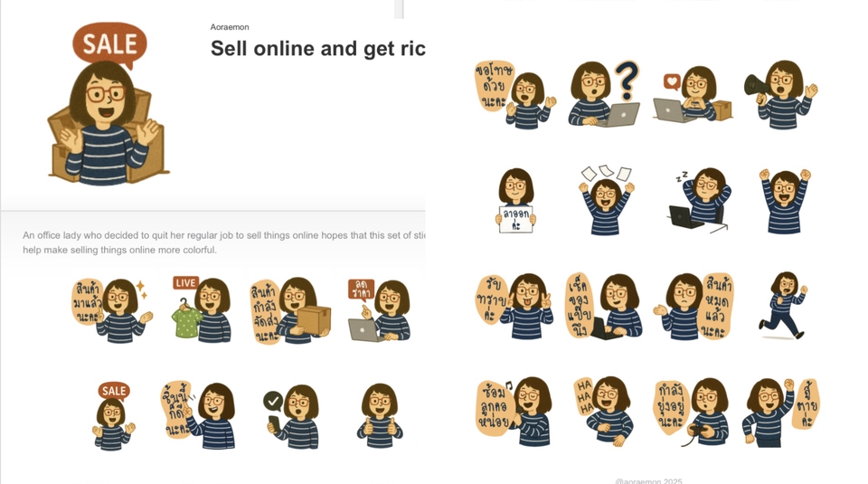
Task: Select the heart notification laptop sticker
Action: 693,94
